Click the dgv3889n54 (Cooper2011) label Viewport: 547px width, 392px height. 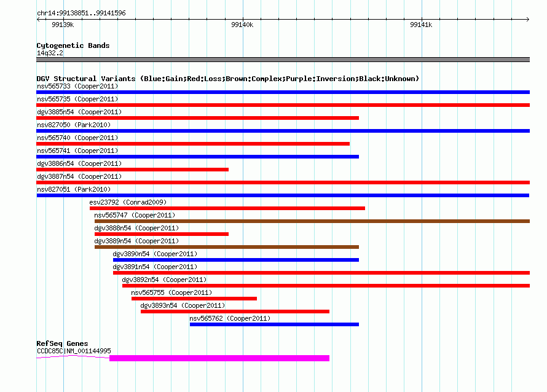pos(136,241)
